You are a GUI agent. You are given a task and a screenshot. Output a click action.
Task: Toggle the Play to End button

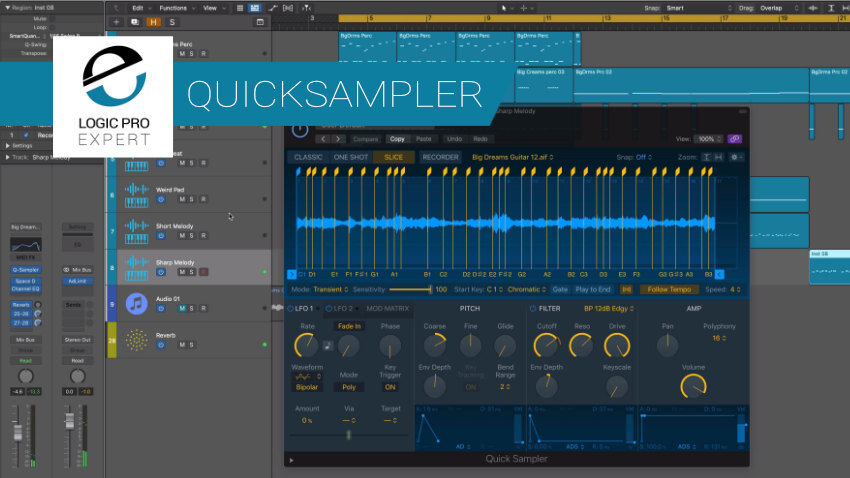pos(593,289)
